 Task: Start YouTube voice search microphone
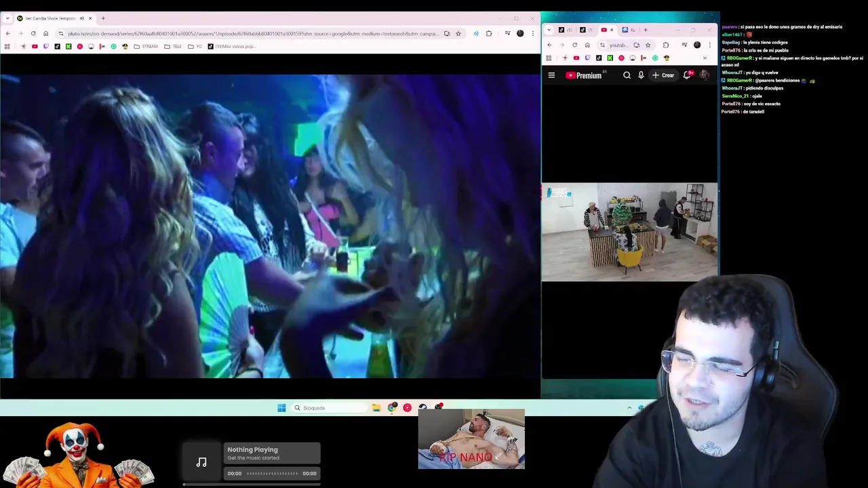pyautogui.click(x=641, y=75)
